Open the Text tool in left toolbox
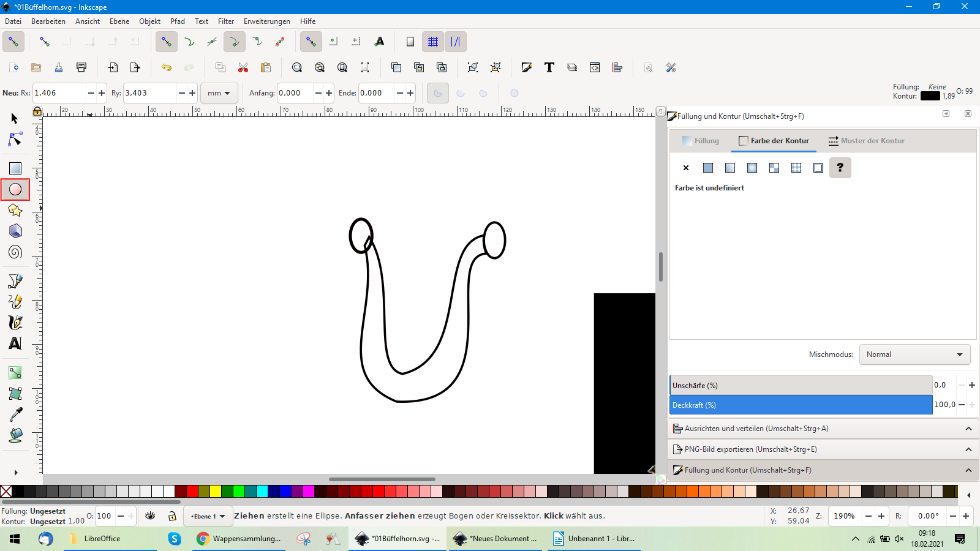The height and width of the screenshot is (551, 980). click(x=15, y=343)
